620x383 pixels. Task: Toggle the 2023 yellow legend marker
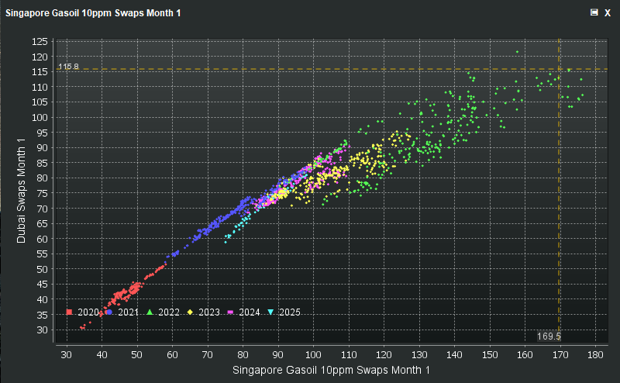pos(190,312)
